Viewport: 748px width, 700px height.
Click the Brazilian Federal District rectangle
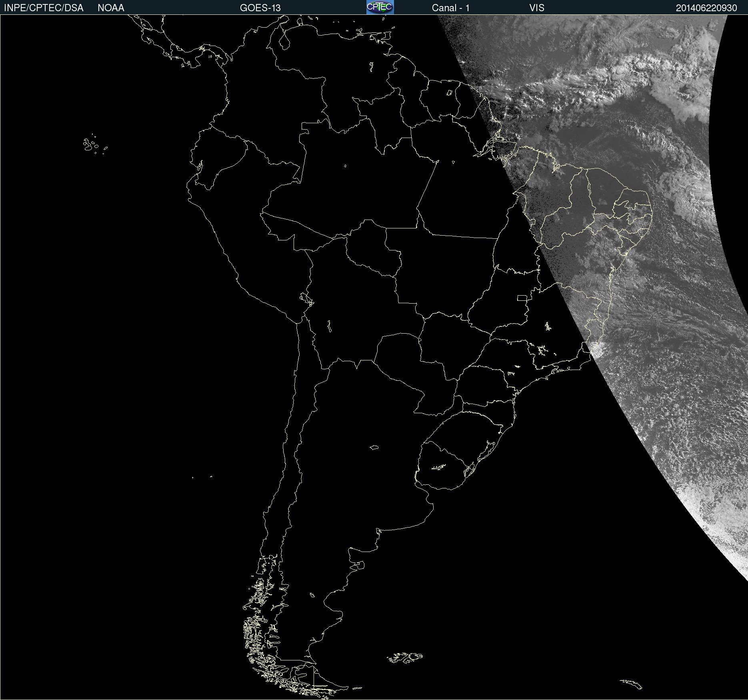click(522, 298)
